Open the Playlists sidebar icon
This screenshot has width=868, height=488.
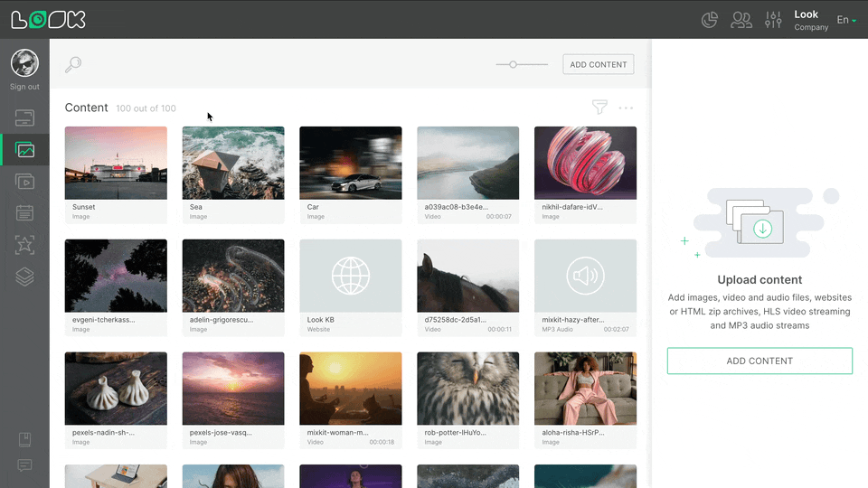click(x=24, y=182)
